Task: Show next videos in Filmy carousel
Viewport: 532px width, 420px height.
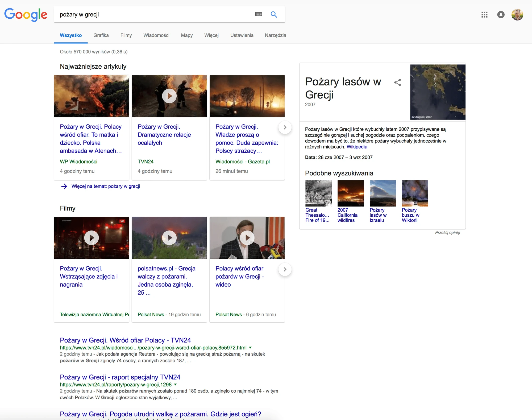Action: tap(285, 269)
